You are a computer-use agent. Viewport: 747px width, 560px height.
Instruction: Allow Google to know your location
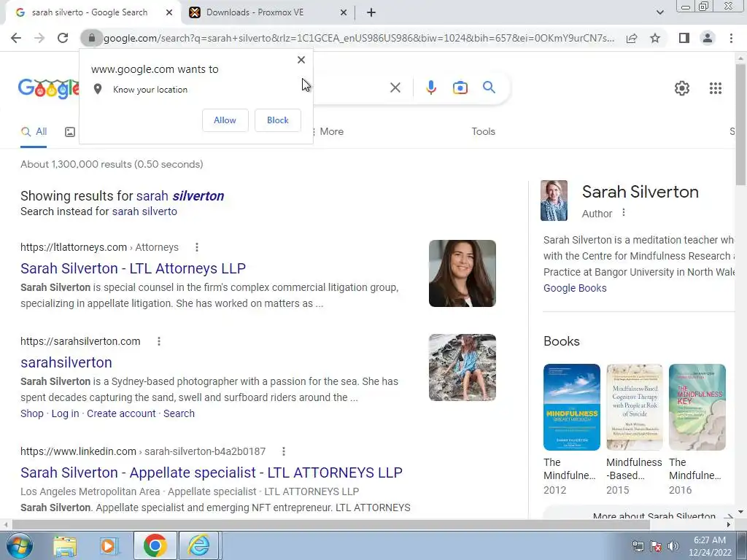click(225, 120)
